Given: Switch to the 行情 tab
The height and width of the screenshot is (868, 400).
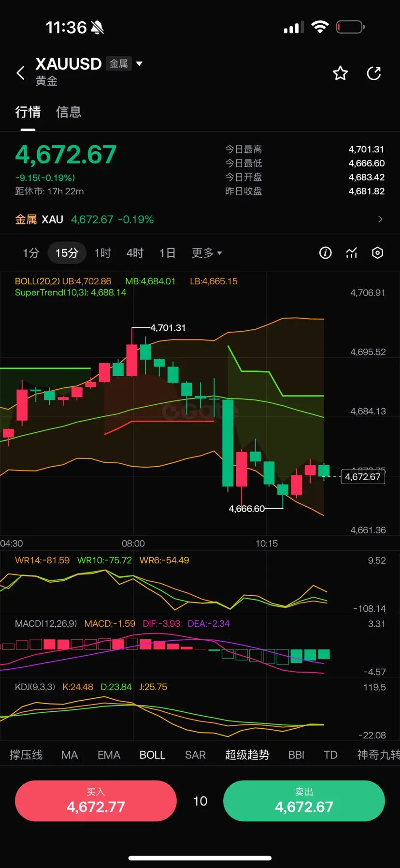Looking at the screenshot, I should (28, 112).
